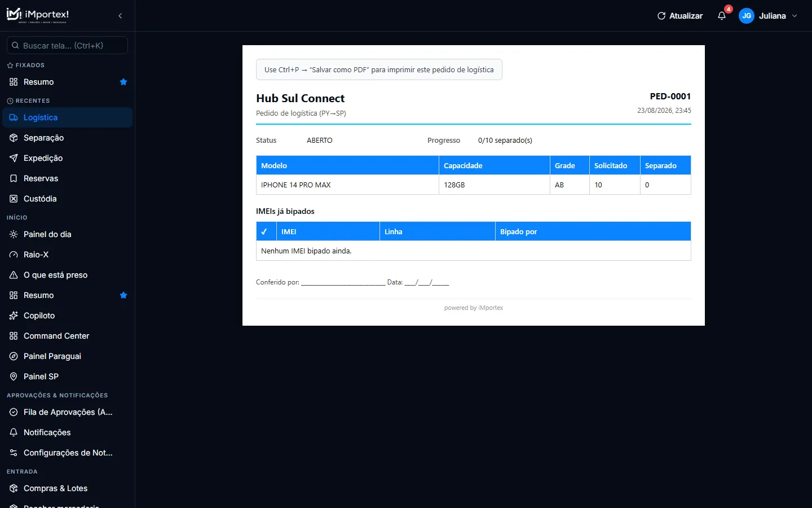The height and width of the screenshot is (508, 812).
Task: Toggle the star on Resumo under Início
Action: pos(123,295)
